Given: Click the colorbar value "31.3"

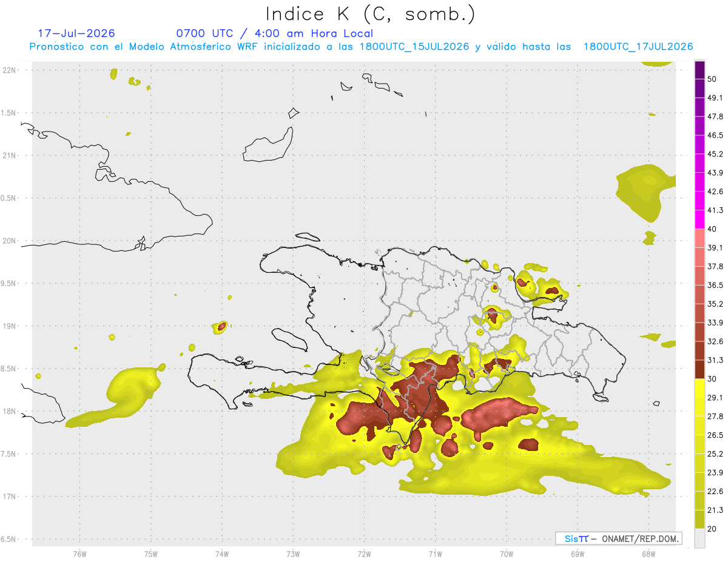Looking at the screenshot, I should point(715,361).
